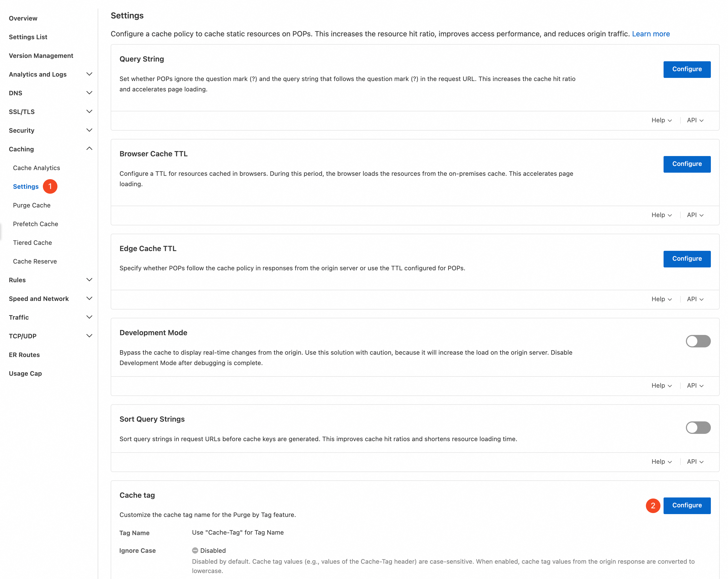Follow the Learn more link
The height and width of the screenshot is (579, 728).
tap(651, 34)
